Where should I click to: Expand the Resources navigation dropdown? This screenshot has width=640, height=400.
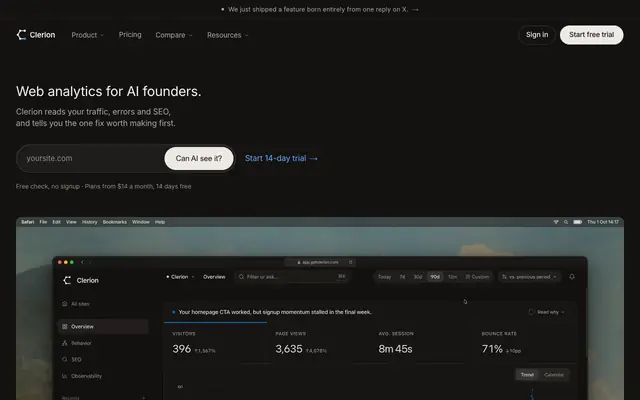pyautogui.click(x=227, y=35)
